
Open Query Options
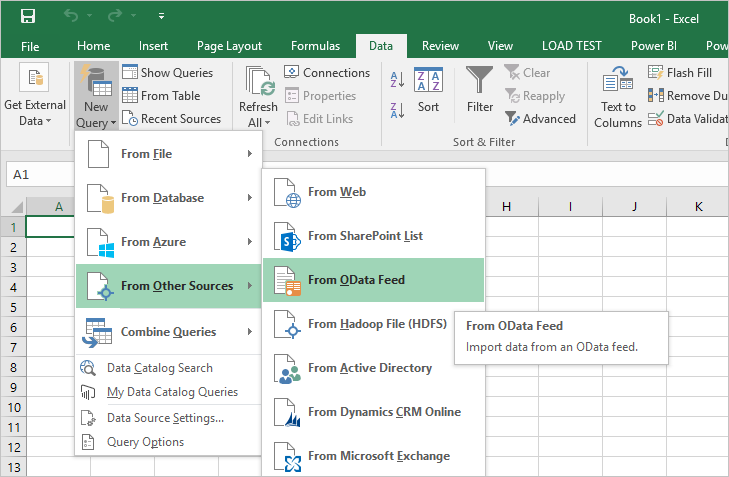(x=168, y=442)
